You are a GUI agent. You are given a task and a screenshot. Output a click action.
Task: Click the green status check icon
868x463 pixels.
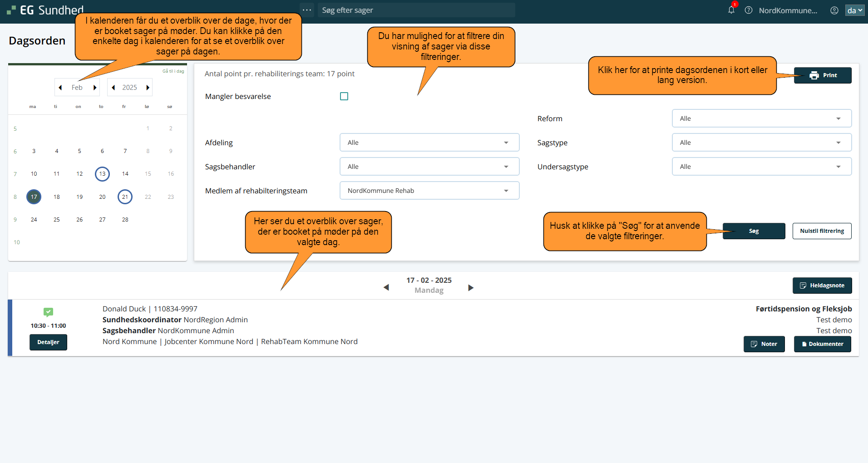(x=48, y=312)
